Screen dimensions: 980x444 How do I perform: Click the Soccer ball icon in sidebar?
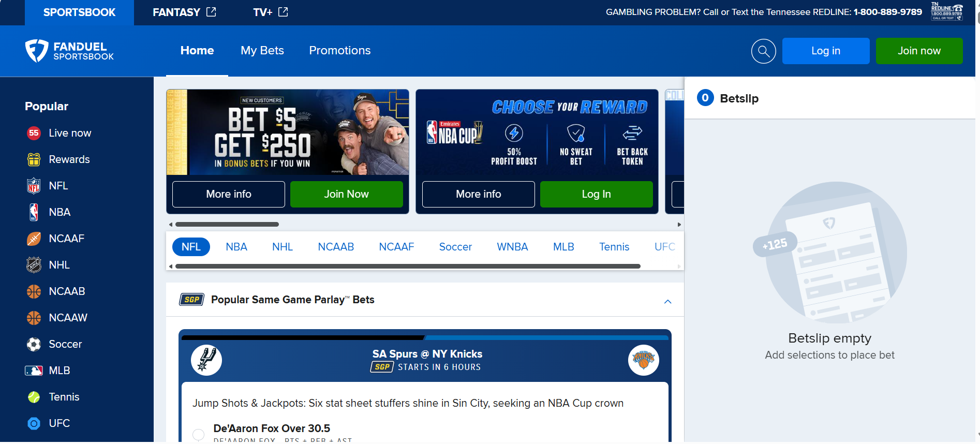click(x=34, y=344)
